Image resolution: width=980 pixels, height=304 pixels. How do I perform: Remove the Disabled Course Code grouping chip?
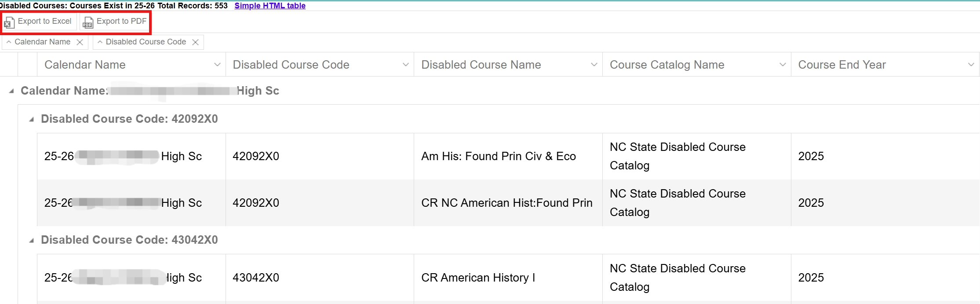tap(196, 42)
